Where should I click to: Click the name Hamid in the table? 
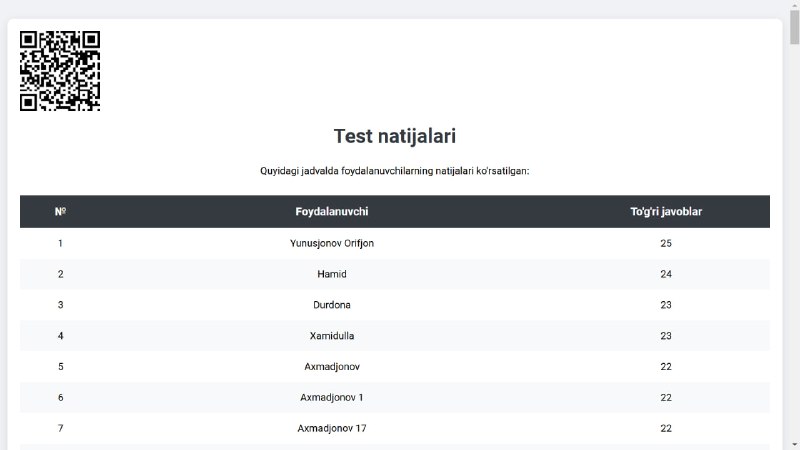coord(332,274)
